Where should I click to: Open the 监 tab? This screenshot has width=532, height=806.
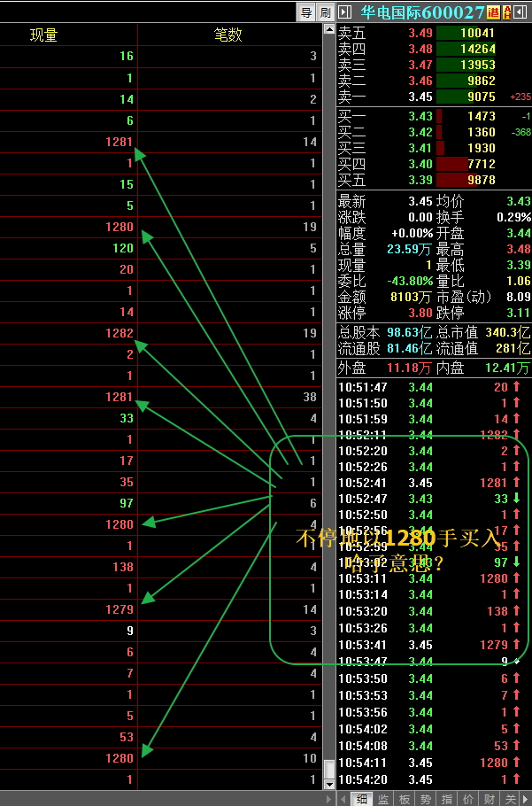(x=383, y=799)
